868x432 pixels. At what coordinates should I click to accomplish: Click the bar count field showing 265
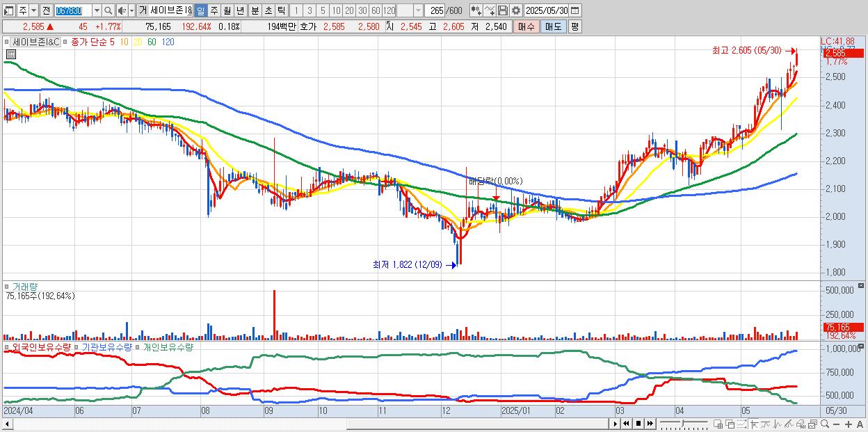(435, 10)
